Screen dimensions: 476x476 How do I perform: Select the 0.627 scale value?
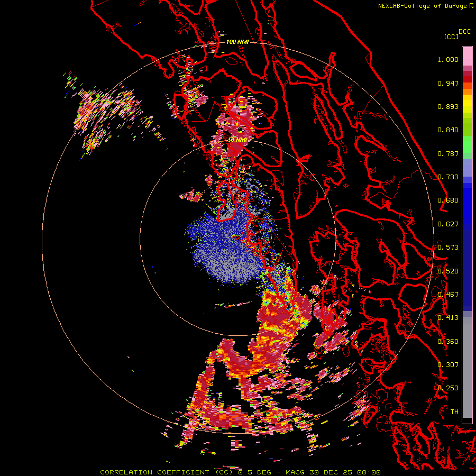coord(448,224)
